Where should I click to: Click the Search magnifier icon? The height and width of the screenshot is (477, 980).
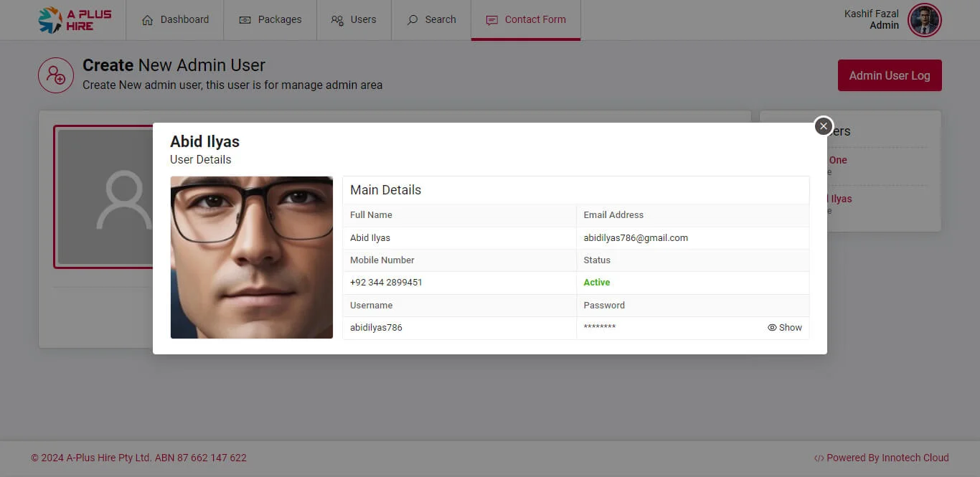coord(413,20)
